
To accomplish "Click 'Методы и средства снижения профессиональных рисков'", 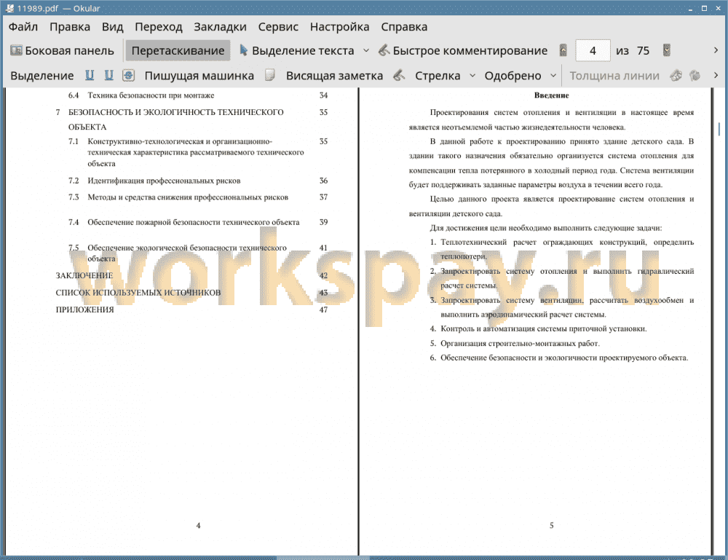I will 188,197.
